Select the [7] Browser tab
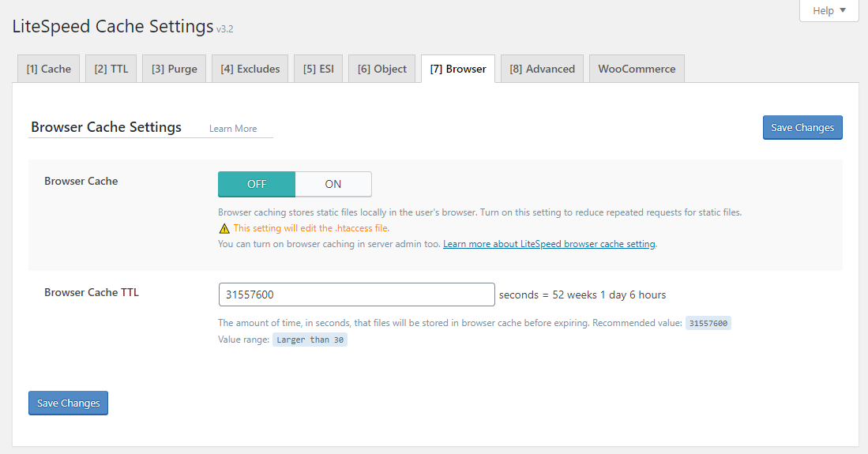868x454 pixels. [x=458, y=69]
